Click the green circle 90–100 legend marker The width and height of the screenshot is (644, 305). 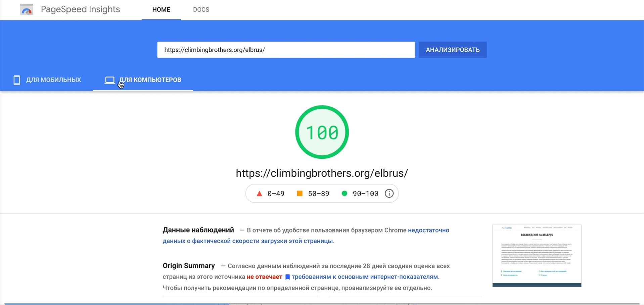[x=344, y=193]
